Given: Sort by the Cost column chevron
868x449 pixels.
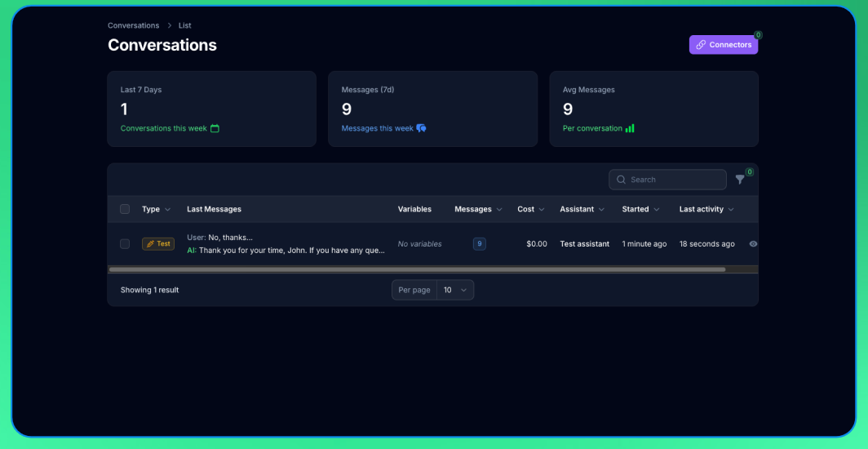Looking at the screenshot, I should [x=542, y=210].
